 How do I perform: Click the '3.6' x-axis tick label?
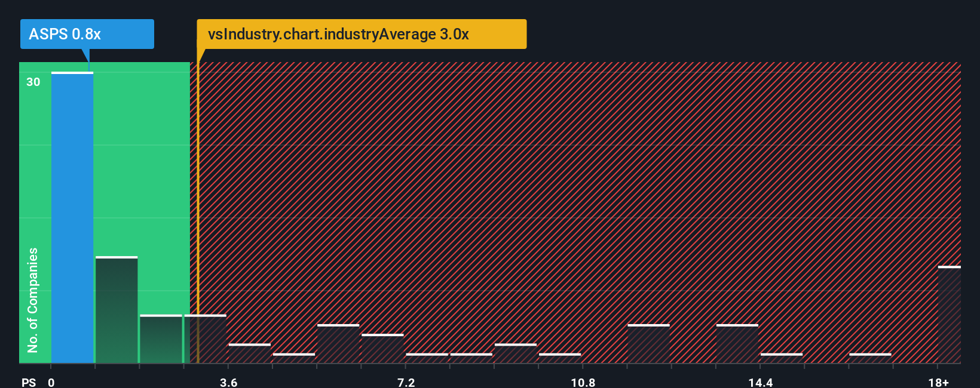pos(229,383)
